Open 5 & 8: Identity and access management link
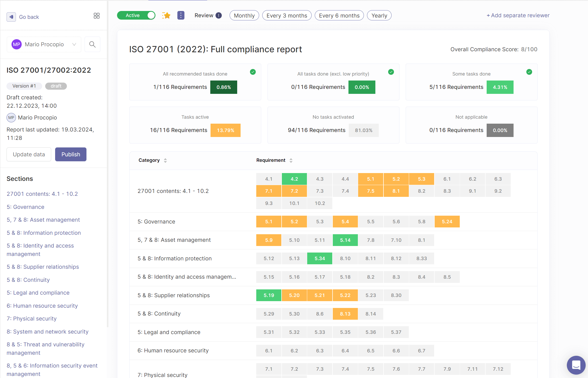588x378 pixels. pyautogui.click(x=40, y=250)
